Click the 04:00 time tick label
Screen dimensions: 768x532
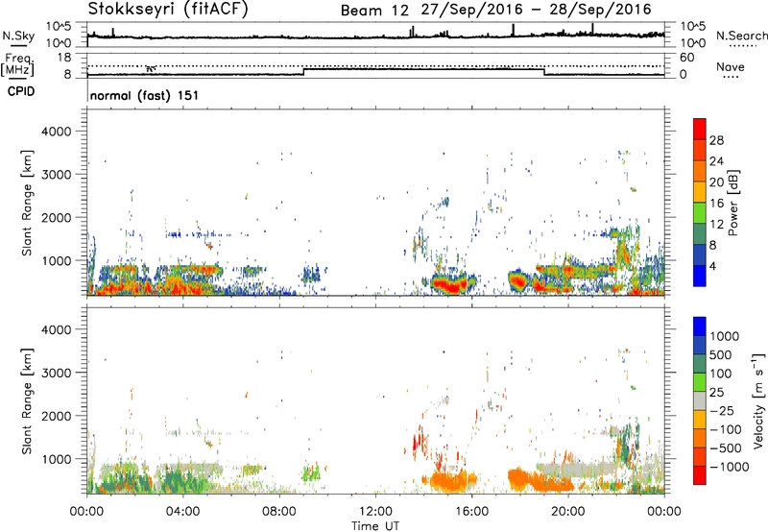(x=183, y=512)
